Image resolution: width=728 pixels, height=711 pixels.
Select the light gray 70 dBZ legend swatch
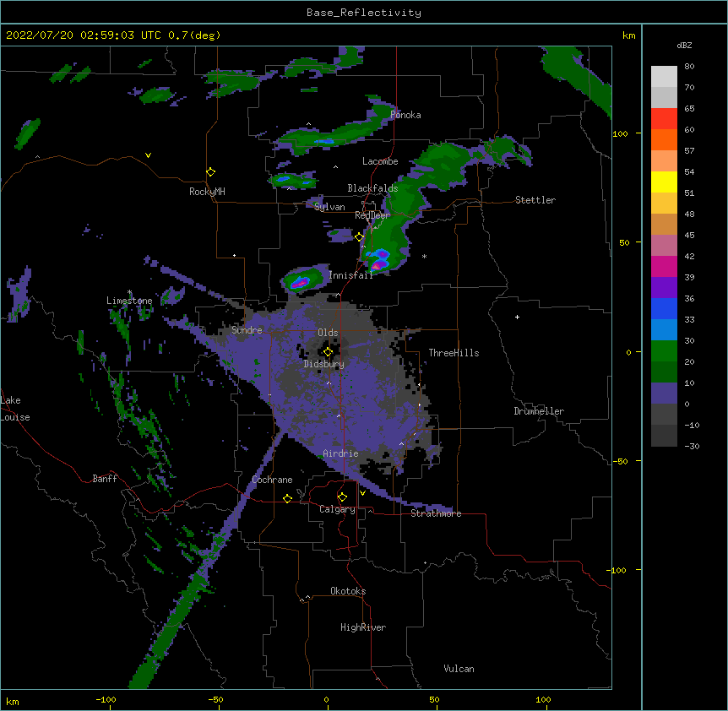click(664, 77)
